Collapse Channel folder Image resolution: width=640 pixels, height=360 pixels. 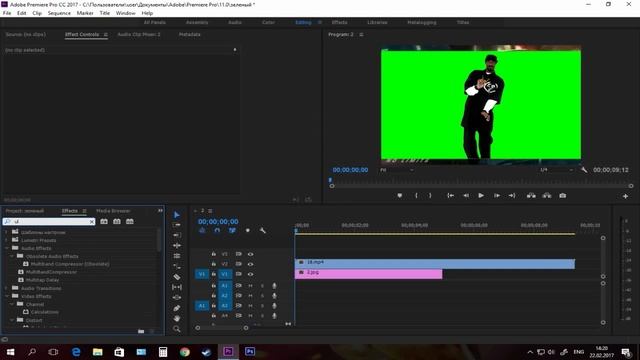pos(11,304)
